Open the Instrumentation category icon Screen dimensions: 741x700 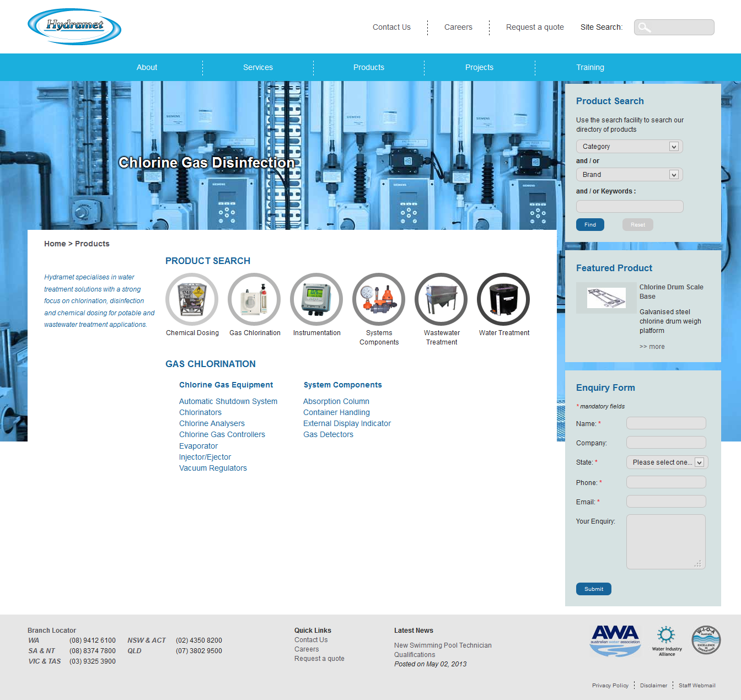point(316,299)
